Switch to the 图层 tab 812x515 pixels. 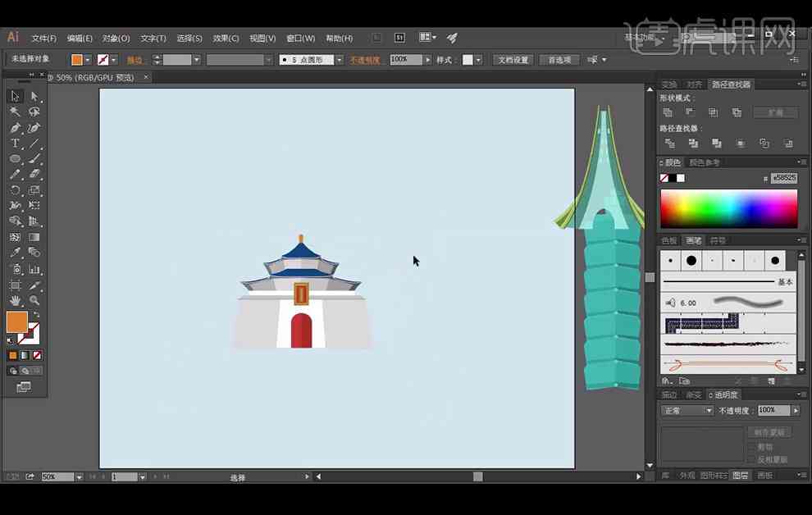(x=741, y=475)
